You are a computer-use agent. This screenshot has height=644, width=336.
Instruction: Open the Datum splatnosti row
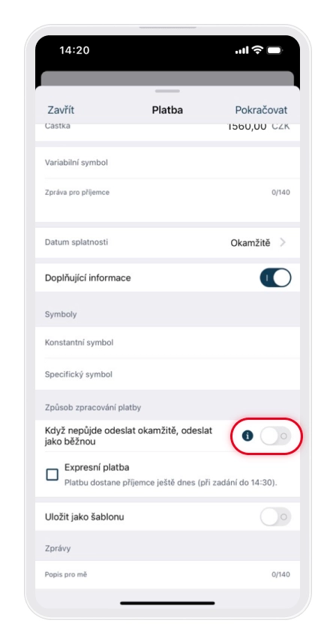click(167, 243)
